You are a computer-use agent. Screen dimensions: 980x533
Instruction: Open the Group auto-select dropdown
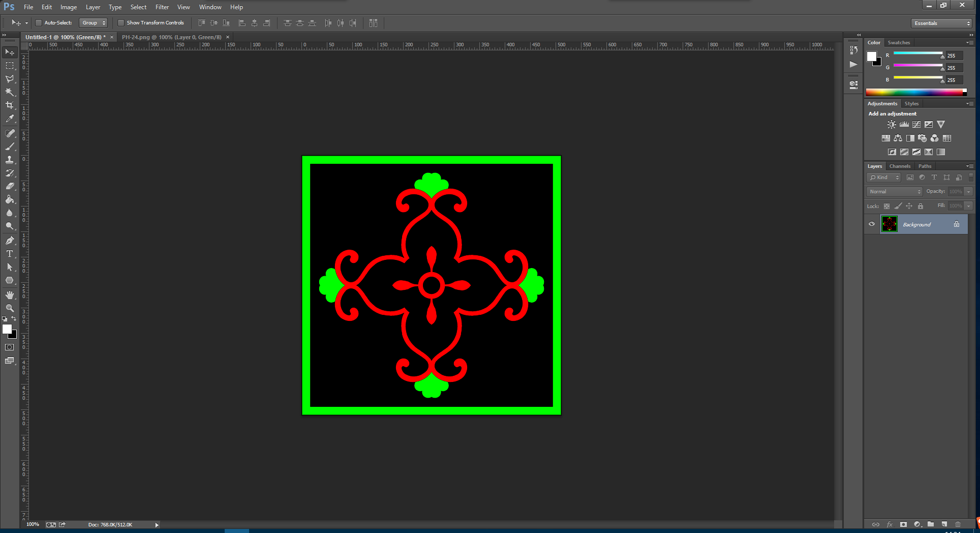click(x=94, y=23)
